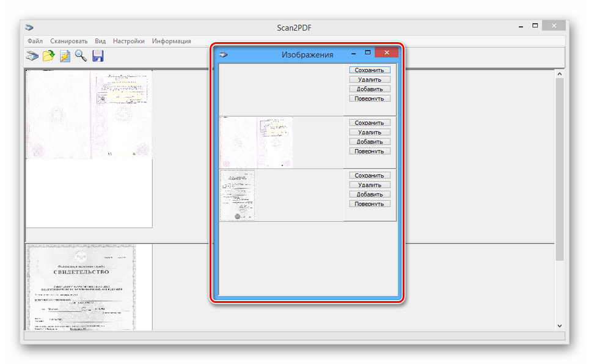589x364 pixels.
Task: Click the Изображения dialog title icon
Action: (x=224, y=54)
